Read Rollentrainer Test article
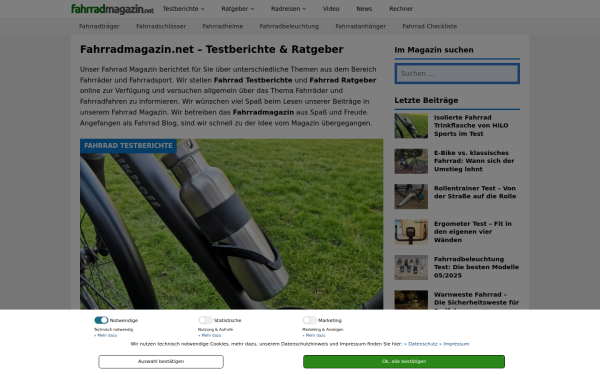This screenshot has width=600, height=375. pyautogui.click(x=475, y=192)
